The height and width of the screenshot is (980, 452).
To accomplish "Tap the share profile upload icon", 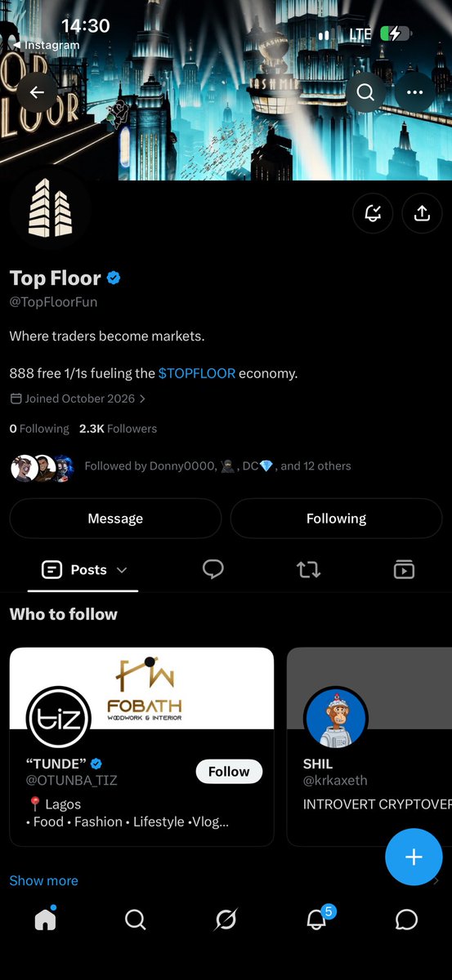I will pyautogui.click(x=422, y=213).
